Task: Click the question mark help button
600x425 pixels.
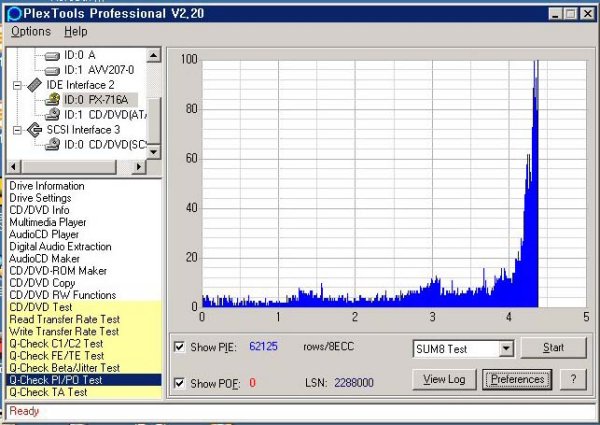Action: (573, 379)
